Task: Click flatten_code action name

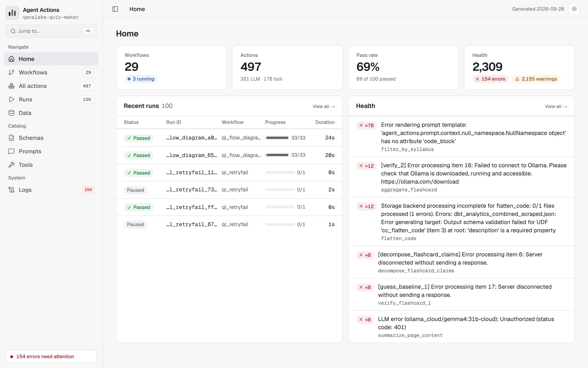Action: click(x=399, y=238)
